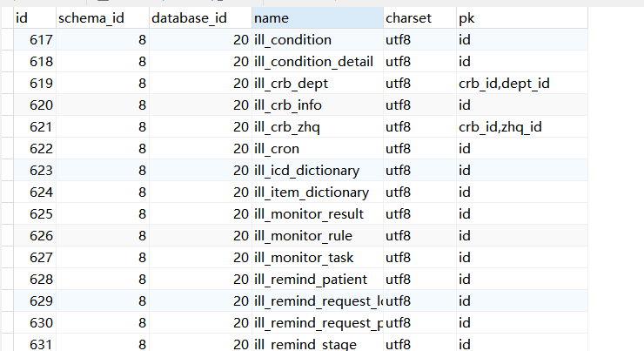Image resolution: width=644 pixels, height=351 pixels.
Task: Select charset utf8 in ill_cron row
Action: (419, 149)
